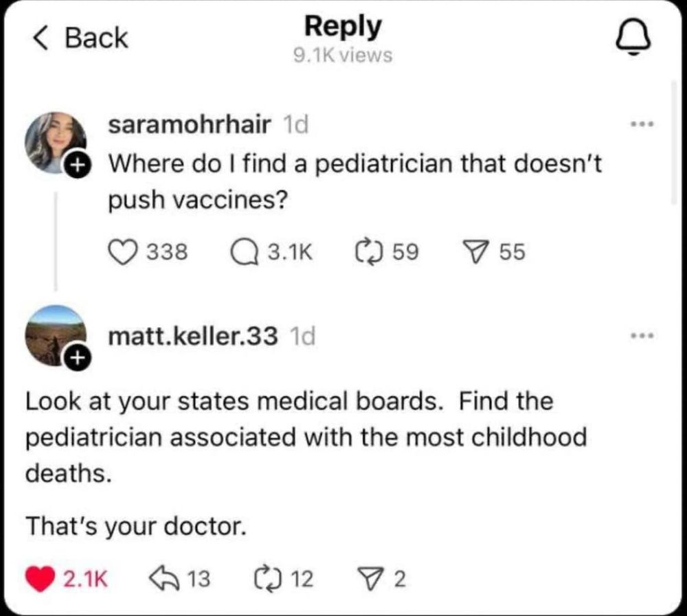Tap the notification bell icon
This screenshot has width=687, height=616.
tap(633, 38)
